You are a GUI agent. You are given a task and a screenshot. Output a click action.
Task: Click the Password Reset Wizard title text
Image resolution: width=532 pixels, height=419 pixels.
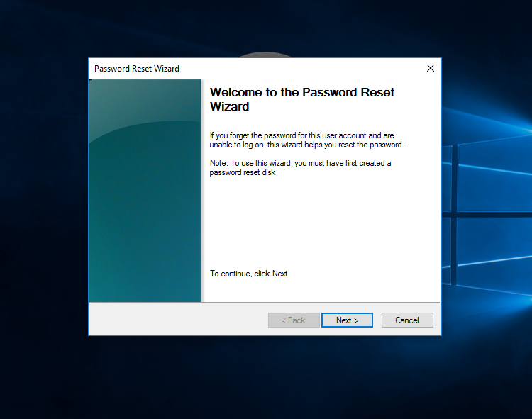click(x=137, y=69)
